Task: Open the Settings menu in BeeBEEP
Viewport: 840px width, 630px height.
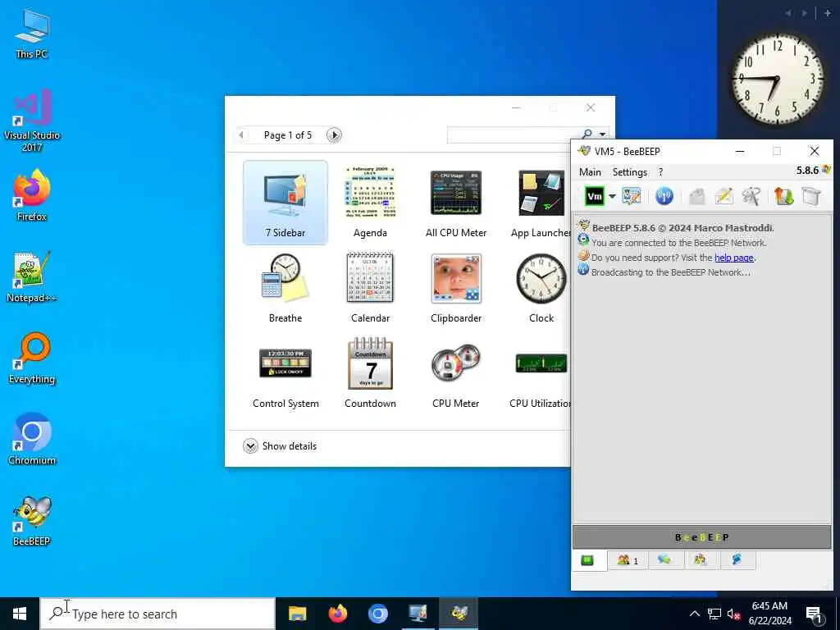Action: (629, 172)
